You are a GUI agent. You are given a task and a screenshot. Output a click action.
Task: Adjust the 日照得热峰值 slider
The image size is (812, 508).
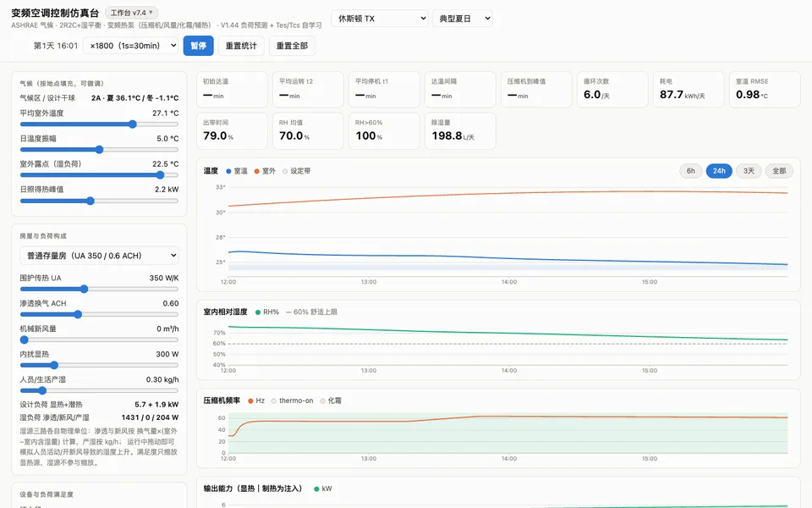pos(100,202)
